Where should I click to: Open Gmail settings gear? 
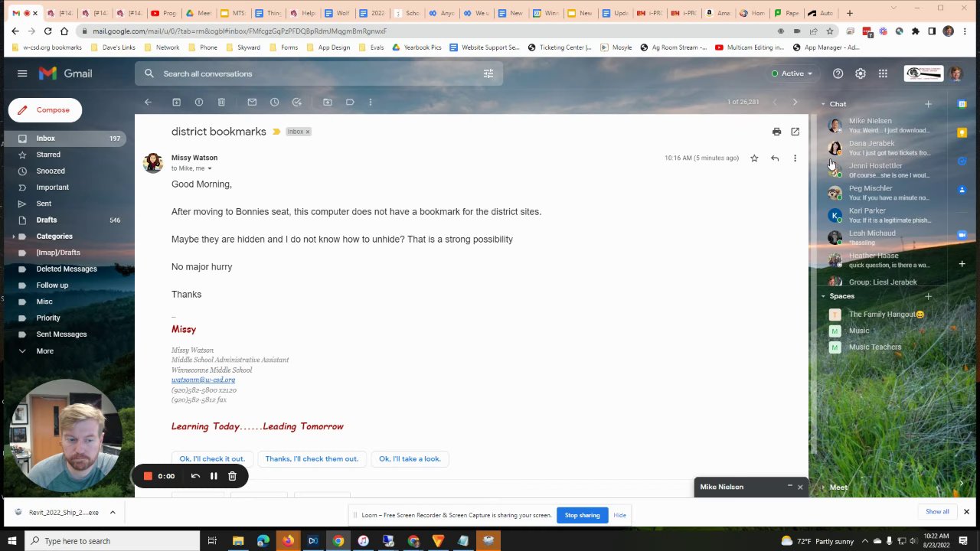tap(861, 73)
